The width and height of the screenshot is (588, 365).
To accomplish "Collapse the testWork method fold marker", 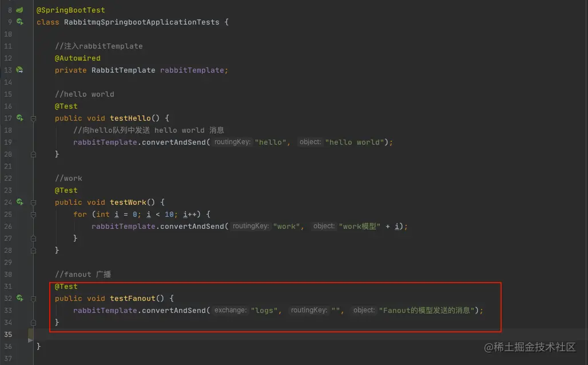I will click(x=33, y=203).
